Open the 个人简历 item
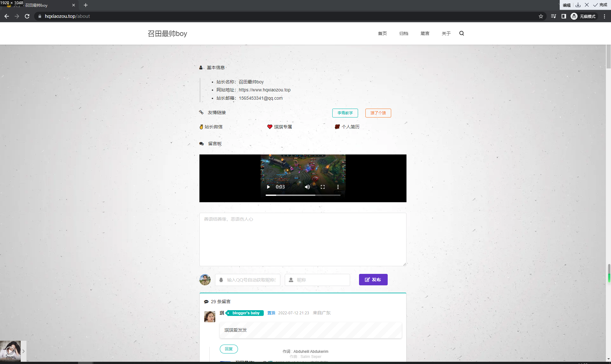This screenshot has width=611, height=364. point(347,127)
